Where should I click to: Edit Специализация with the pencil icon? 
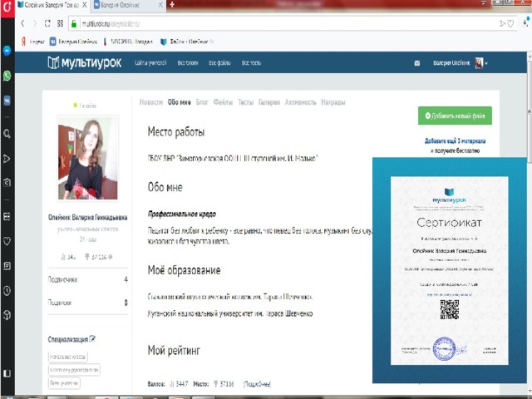[92, 338]
